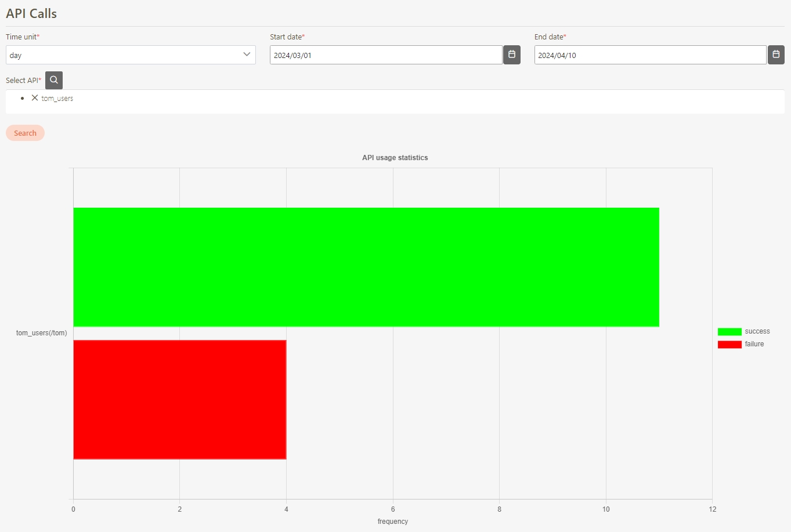791x532 pixels.
Task: Click the red failure legend swatch
Action: [x=729, y=345]
